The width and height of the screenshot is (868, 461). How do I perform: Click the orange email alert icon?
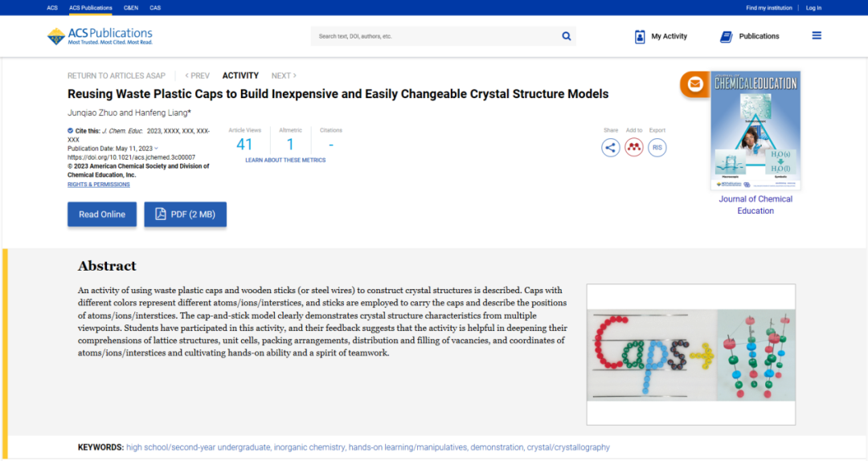pos(694,84)
